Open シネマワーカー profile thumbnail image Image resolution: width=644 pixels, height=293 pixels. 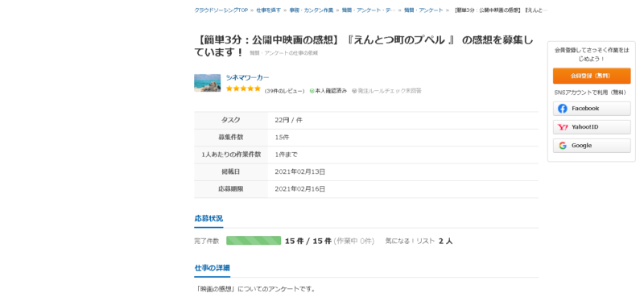coord(208,83)
